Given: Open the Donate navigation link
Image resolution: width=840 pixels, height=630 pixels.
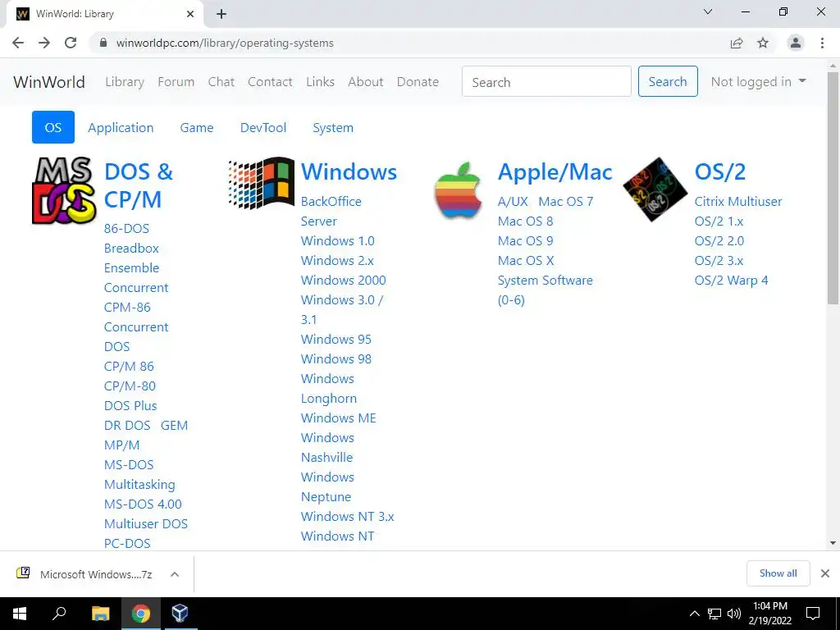Looking at the screenshot, I should pos(418,81).
